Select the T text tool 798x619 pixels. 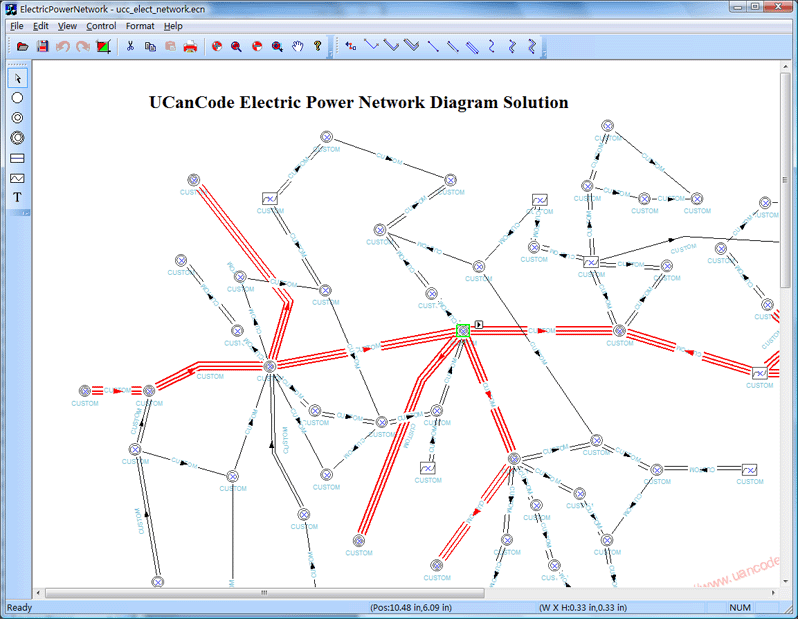click(x=17, y=198)
